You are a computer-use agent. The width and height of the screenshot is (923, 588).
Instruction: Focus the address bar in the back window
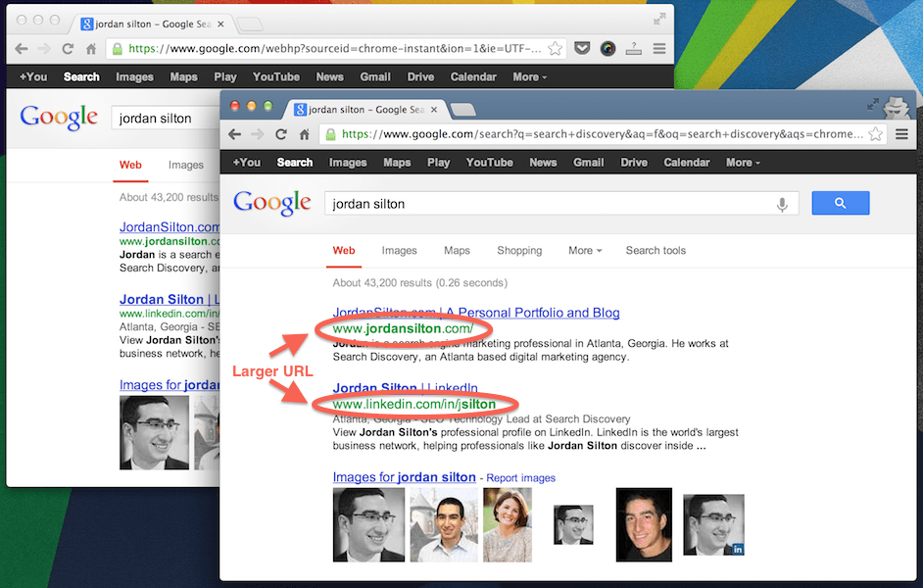334,49
